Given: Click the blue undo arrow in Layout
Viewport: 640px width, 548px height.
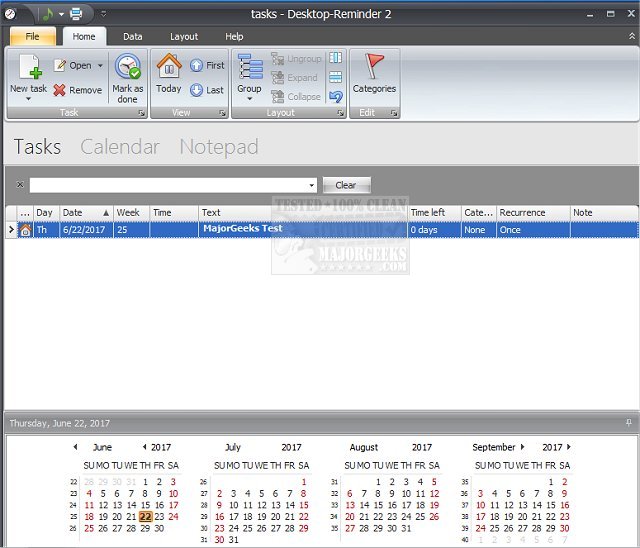Looking at the screenshot, I should pos(336,96).
